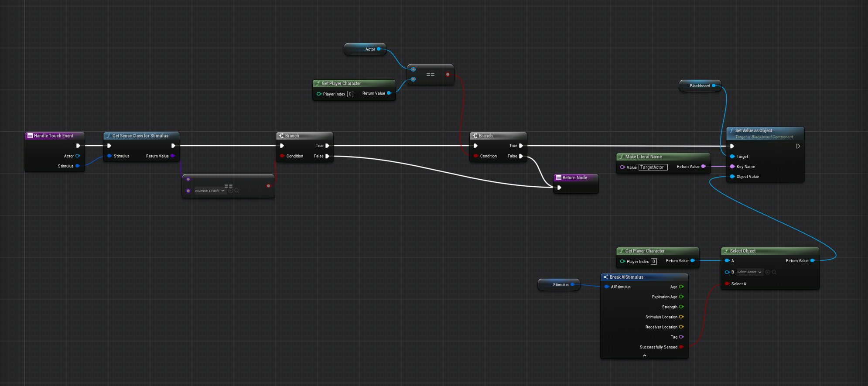
Task: Collapse the Break AIStimulus node using bottom chevron
Action: click(x=645, y=355)
